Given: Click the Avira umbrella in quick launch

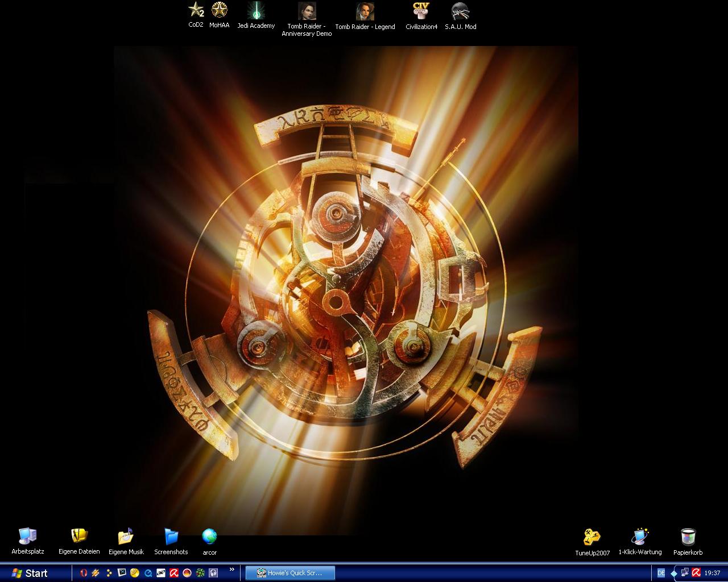Looking at the screenshot, I should tap(174, 573).
